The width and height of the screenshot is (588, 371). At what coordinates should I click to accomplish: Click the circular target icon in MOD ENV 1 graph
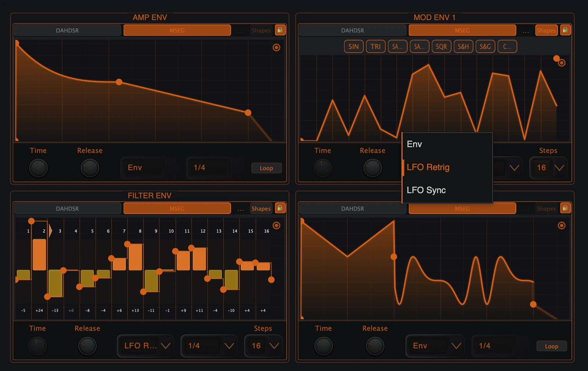pos(562,63)
